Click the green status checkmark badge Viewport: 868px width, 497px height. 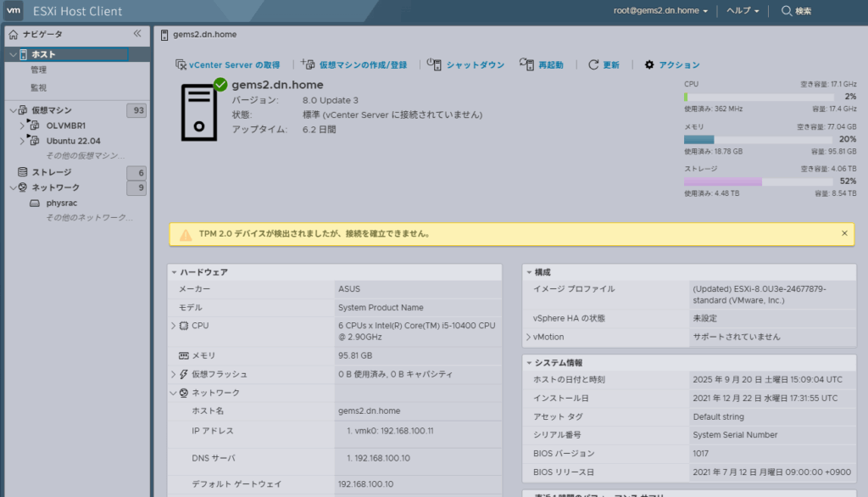click(220, 84)
